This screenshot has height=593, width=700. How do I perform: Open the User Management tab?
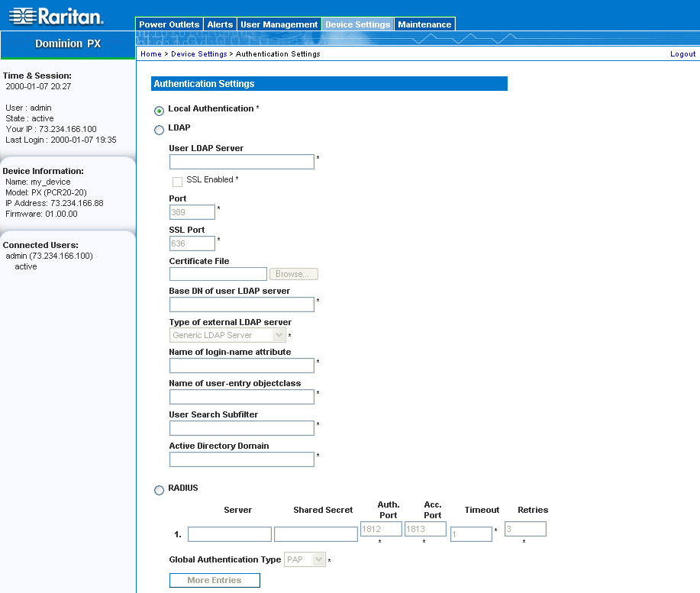tap(279, 24)
